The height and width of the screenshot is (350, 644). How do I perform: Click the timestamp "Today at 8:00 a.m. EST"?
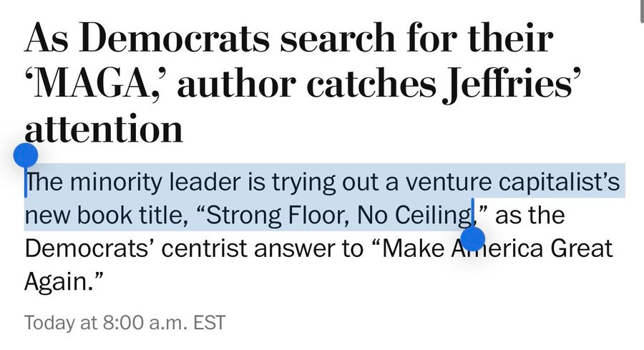pos(125,322)
